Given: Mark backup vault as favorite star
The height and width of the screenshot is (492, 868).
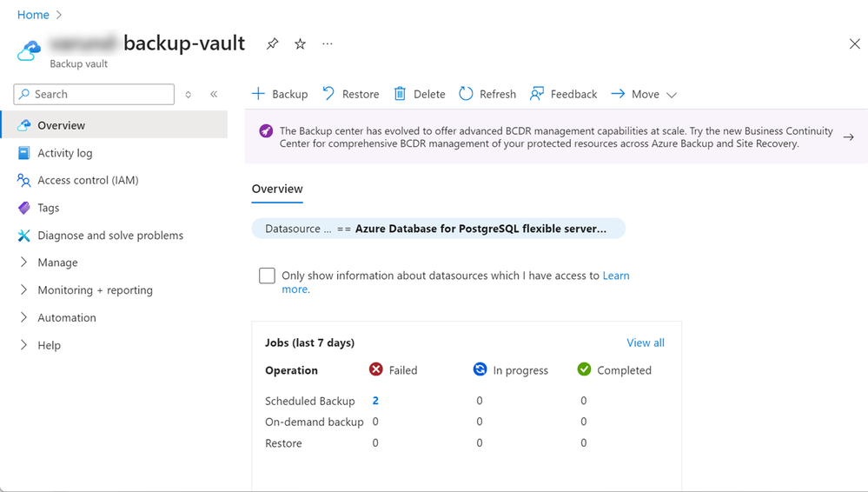Looking at the screenshot, I should [300, 43].
